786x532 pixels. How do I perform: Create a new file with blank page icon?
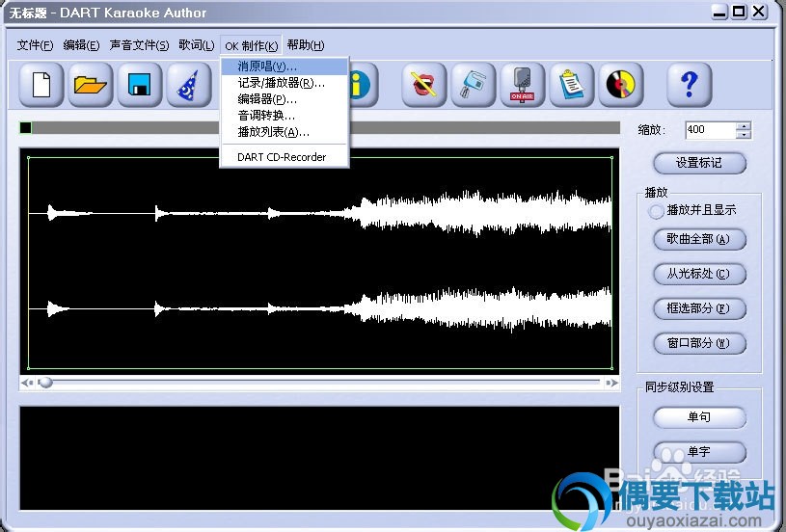click(x=41, y=85)
